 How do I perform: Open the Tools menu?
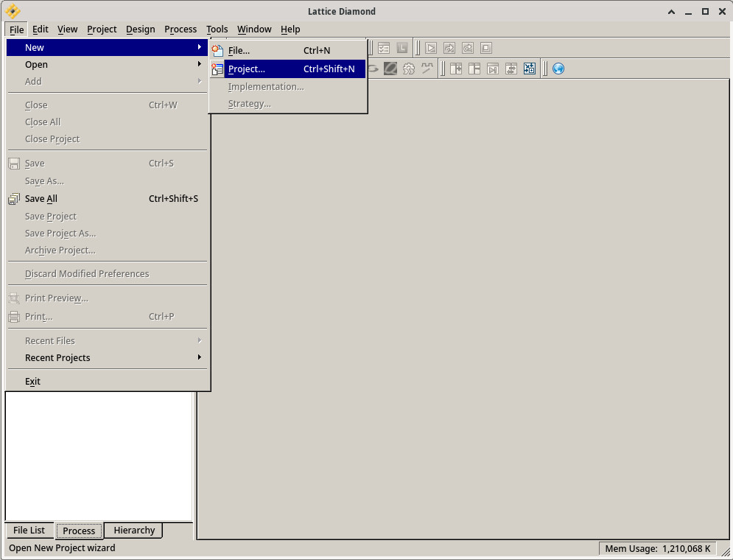(217, 29)
